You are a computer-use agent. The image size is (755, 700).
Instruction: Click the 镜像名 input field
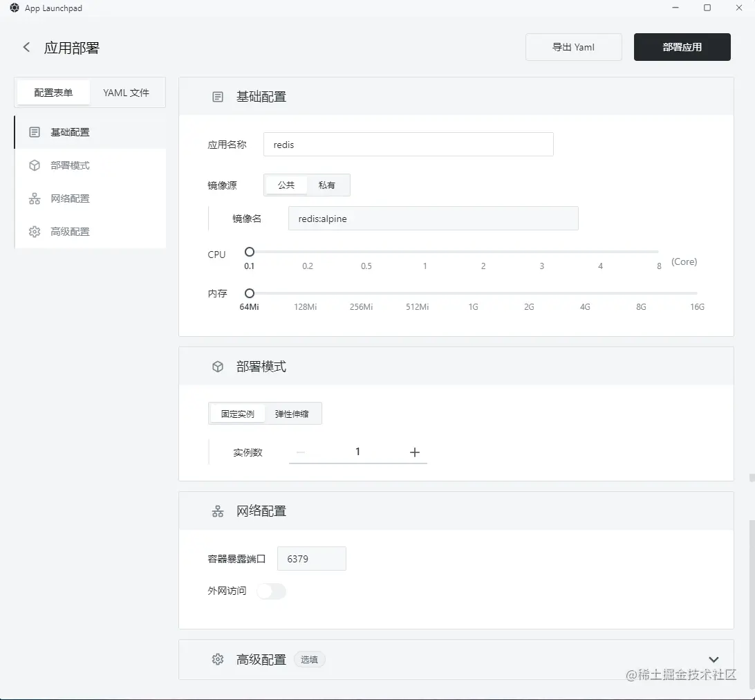[x=434, y=219]
